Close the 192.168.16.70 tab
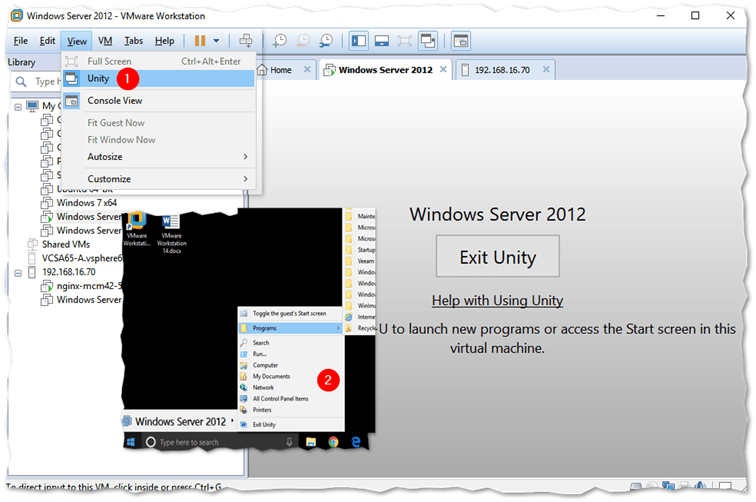Screen dimensions: 756x502 [546, 69]
